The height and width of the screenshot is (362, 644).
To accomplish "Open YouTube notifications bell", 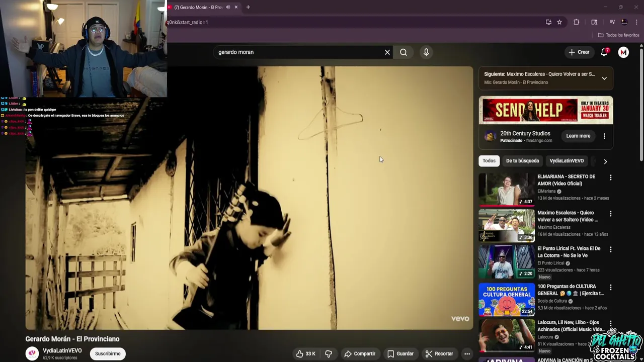I will pos(604,52).
